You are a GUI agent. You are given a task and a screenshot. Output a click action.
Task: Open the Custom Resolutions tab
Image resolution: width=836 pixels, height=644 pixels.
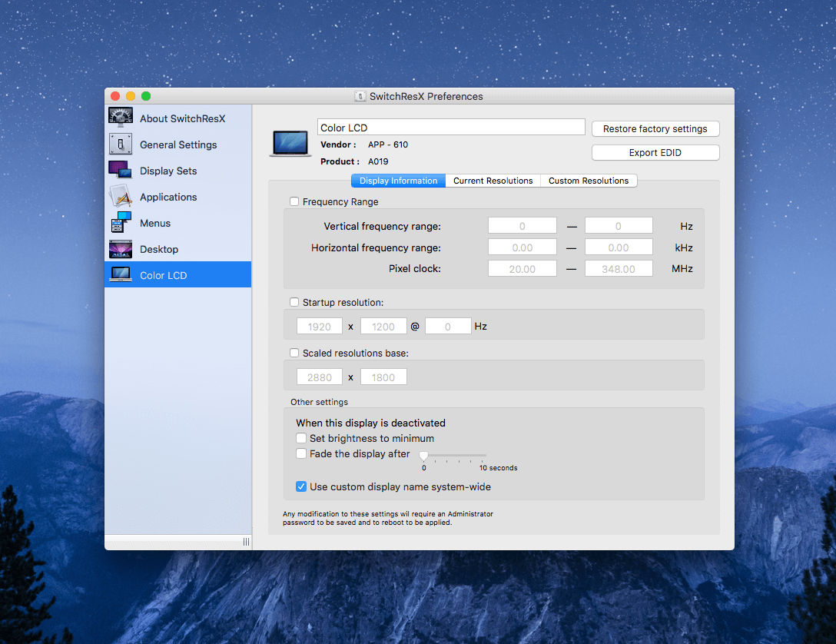tap(589, 181)
